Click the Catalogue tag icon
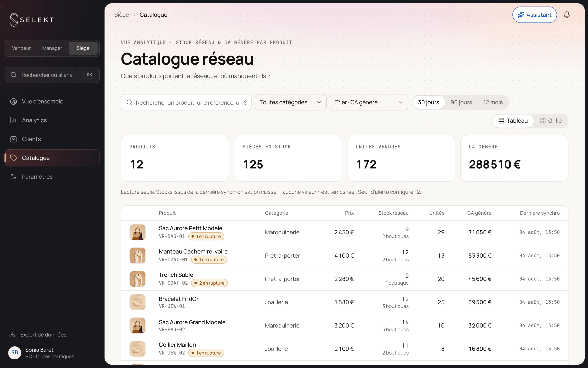The image size is (588, 368). pos(13,158)
